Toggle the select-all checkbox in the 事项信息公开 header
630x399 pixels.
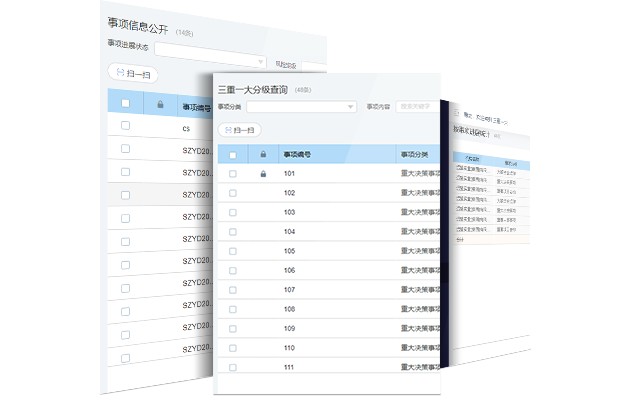point(125,103)
